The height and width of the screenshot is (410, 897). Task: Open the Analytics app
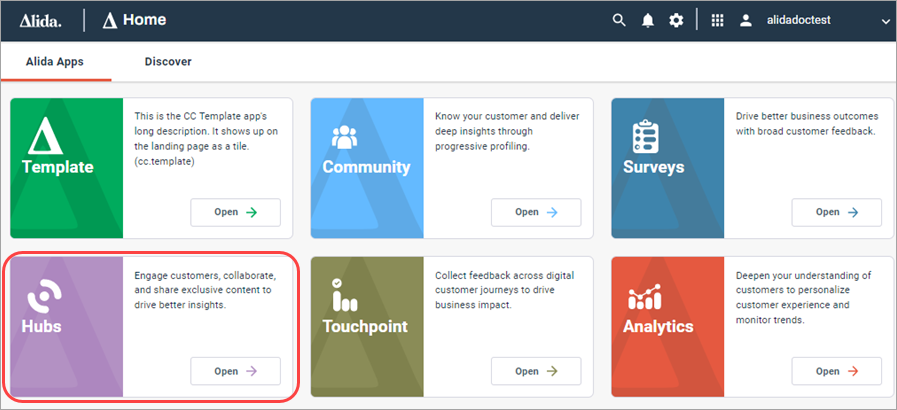[836, 371]
